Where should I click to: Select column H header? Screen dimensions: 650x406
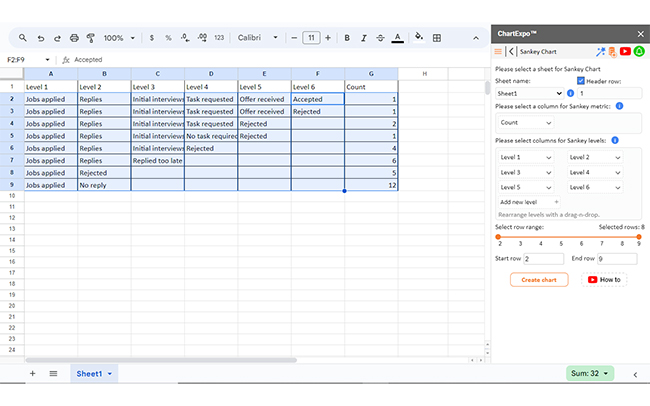[424, 74]
